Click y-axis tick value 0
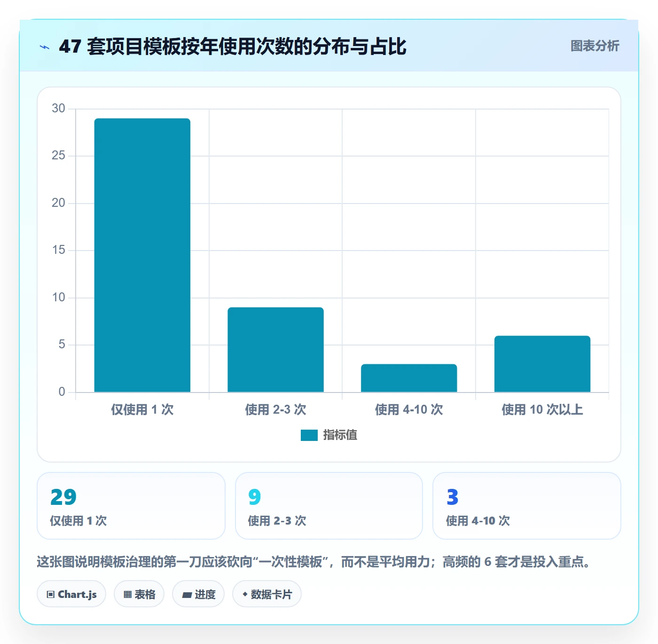The image size is (658, 644). click(62, 392)
